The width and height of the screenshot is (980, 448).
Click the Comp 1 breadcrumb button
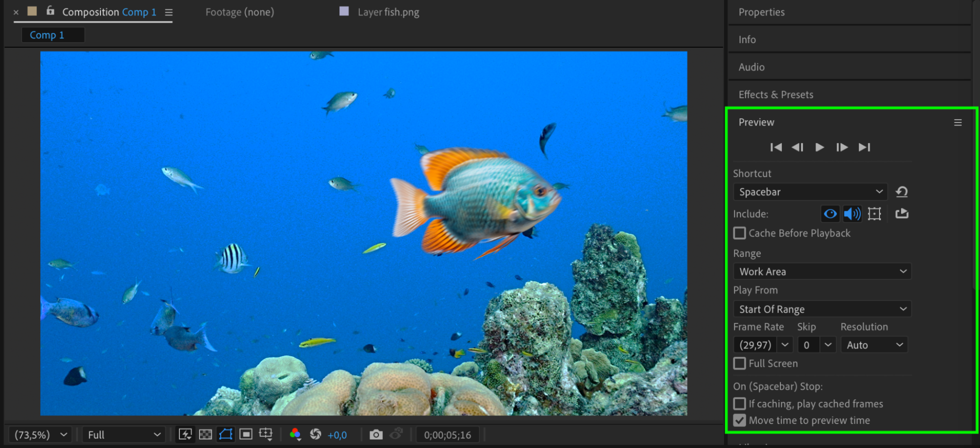47,35
